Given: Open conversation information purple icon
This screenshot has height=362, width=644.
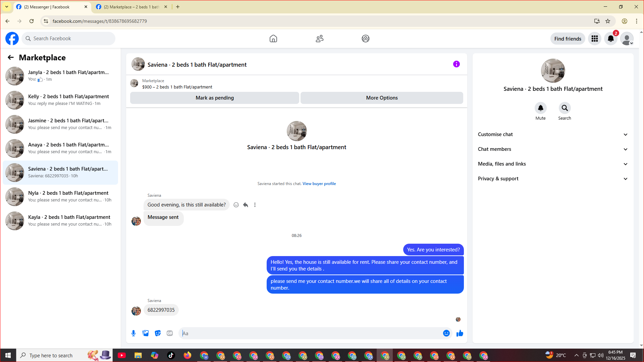Looking at the screenshot, I should [x=457, y=64].
